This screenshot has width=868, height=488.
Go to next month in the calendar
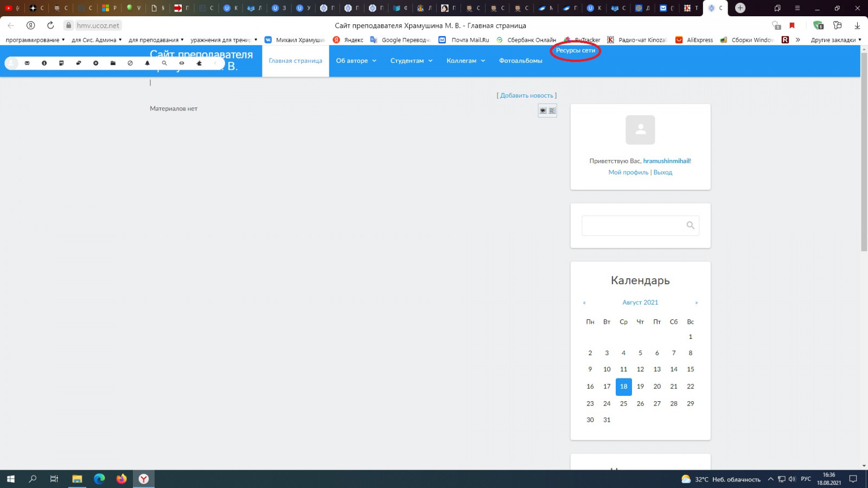pyautogui.click(x=696, y=303)
